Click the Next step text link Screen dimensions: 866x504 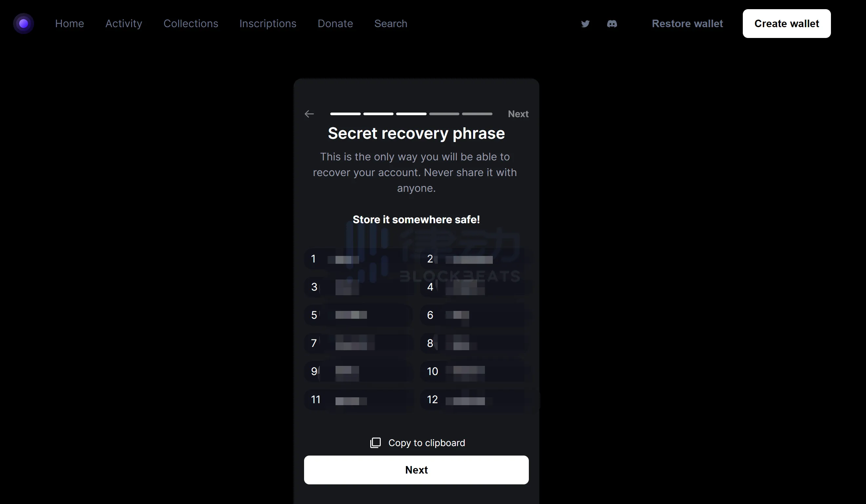(x=518, y=114)
